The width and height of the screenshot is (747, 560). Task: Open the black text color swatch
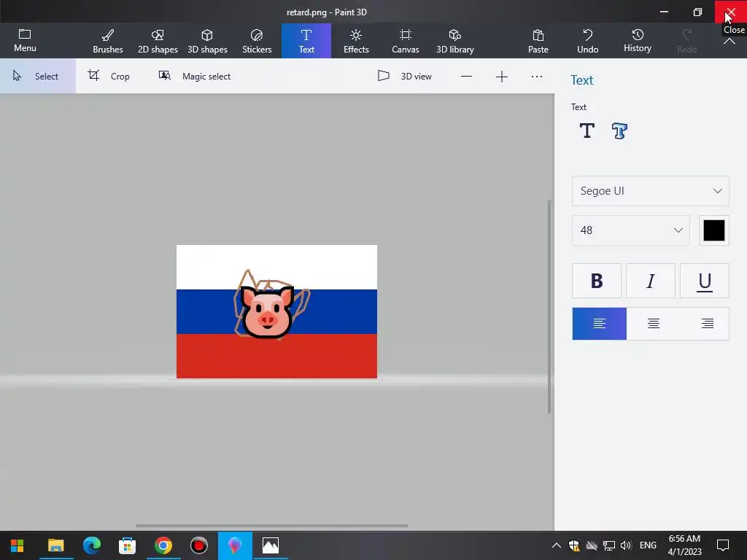click(713, 230)
